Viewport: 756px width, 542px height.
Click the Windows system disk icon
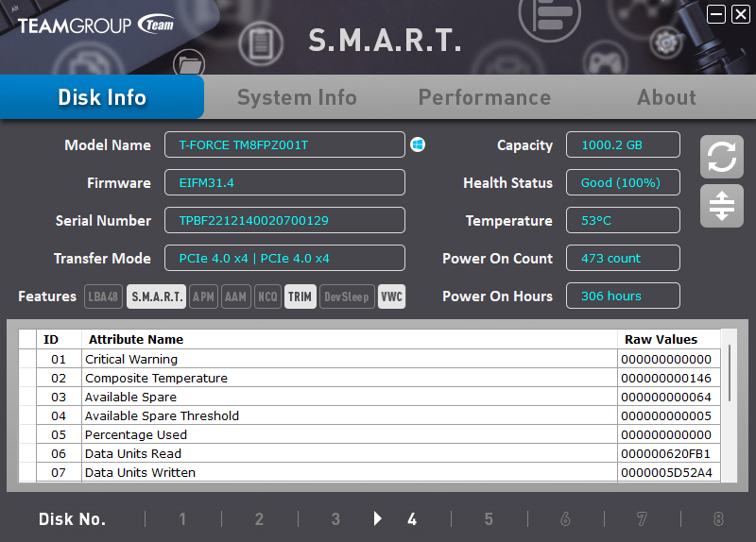(418, 144)
